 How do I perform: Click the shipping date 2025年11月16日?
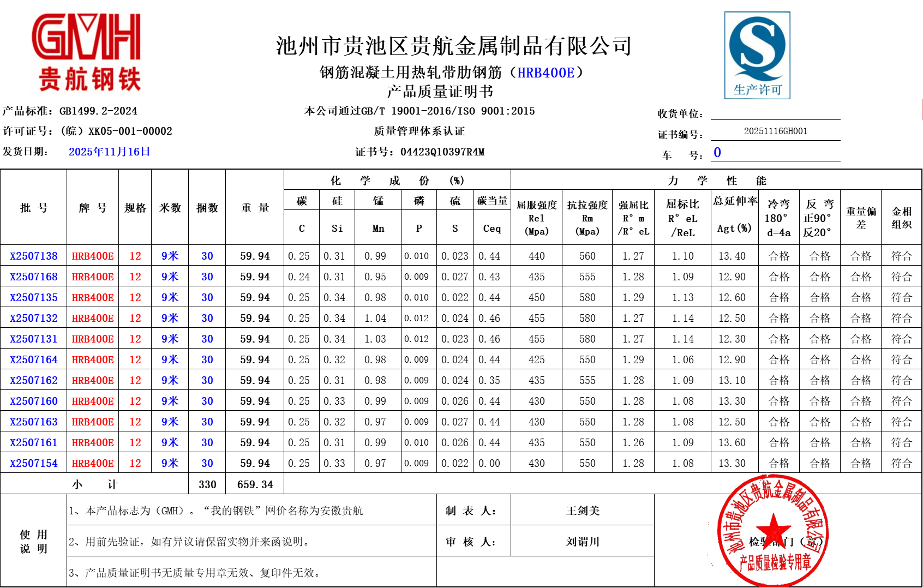point(109,152)
